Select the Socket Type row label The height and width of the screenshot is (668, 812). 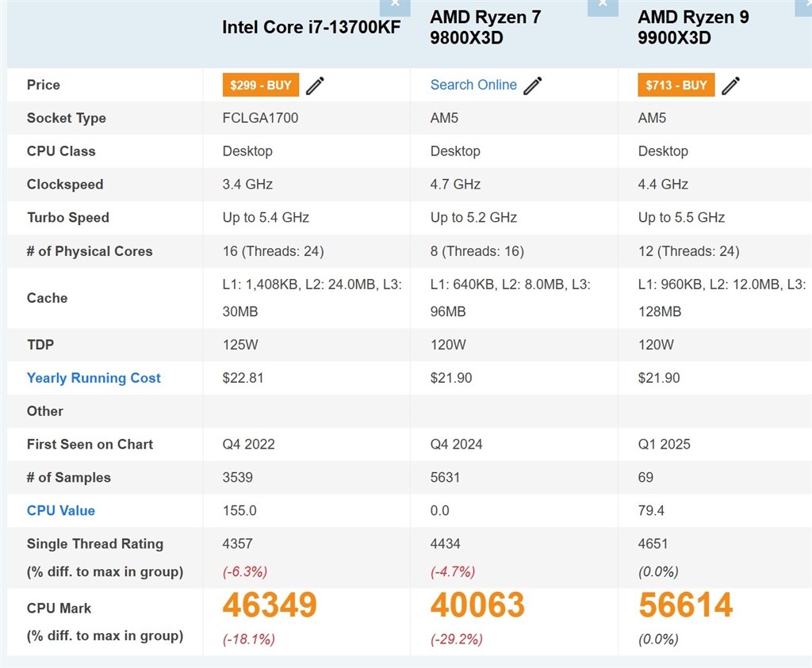point(67,118)
